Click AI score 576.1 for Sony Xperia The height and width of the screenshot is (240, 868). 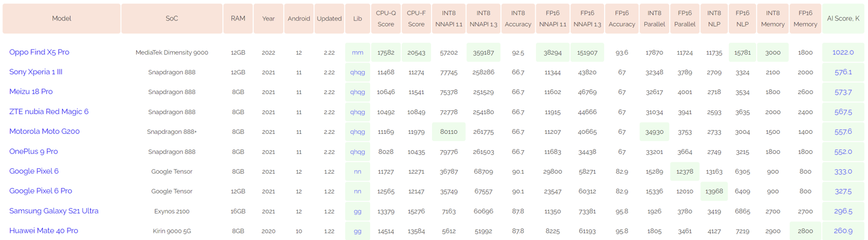tap(843, 72)
